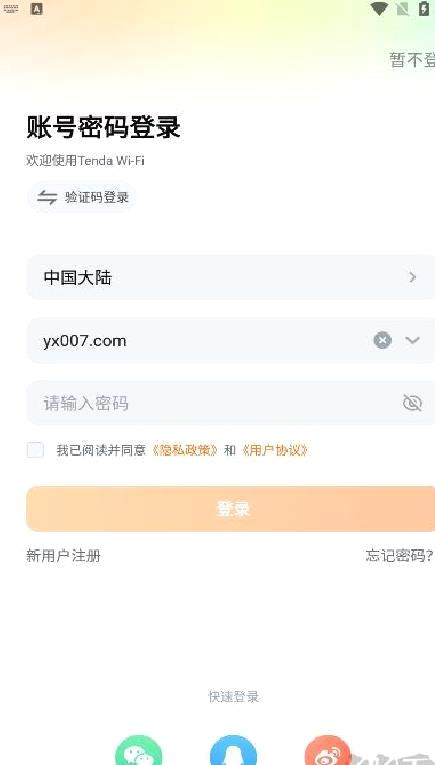
Task: Open the 《用户协议》 link
Action: tap(275, 450)
